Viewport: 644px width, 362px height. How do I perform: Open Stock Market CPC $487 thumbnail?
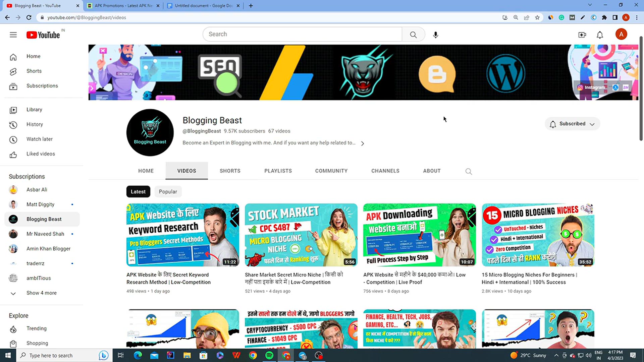301,235
